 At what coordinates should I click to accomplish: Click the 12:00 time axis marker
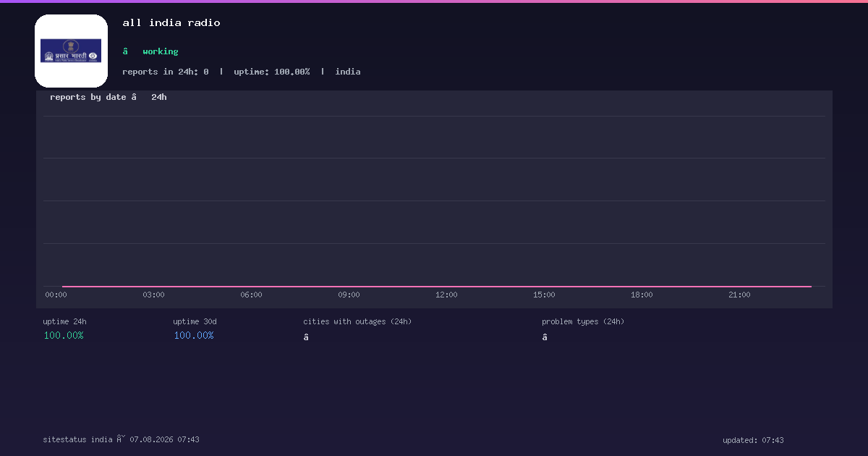[x=446, y=295]
